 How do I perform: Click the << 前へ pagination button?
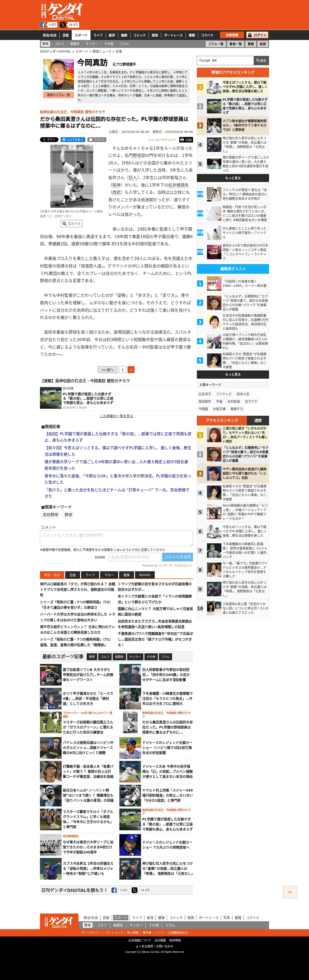pos(107,370)
